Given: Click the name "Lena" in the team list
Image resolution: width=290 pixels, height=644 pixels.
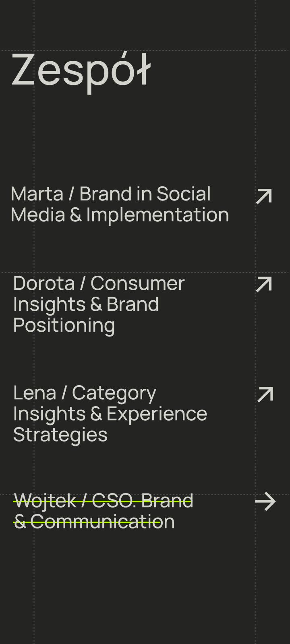Looking at the screenshot, I should click(34, 393).
